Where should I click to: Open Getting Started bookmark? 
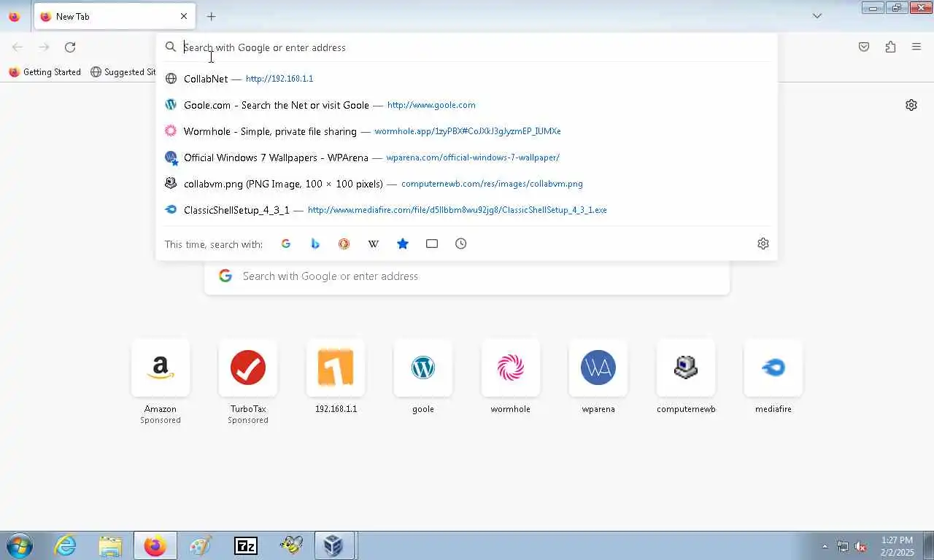45,72
